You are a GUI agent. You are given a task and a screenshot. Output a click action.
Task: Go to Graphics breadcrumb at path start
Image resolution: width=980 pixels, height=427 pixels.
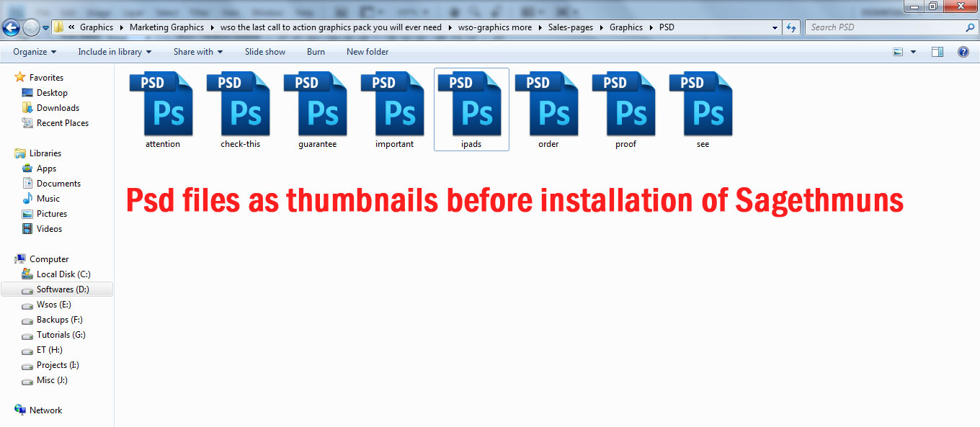(x=97, y=27)
